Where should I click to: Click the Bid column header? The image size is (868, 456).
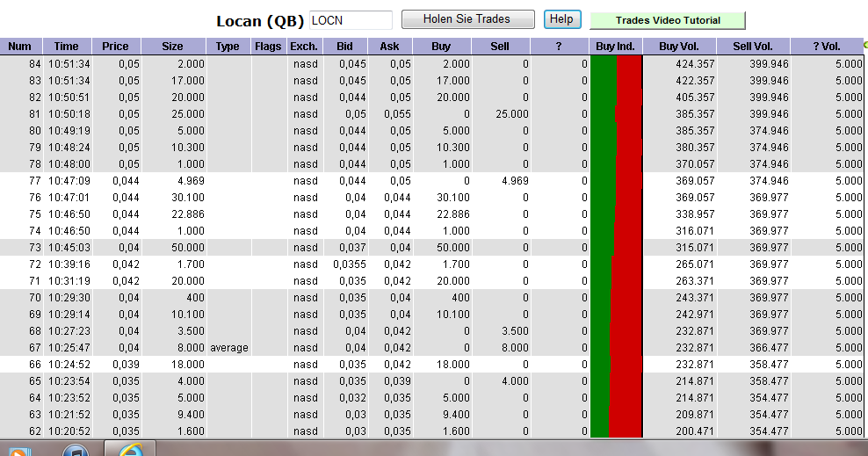tap(344, 46)
